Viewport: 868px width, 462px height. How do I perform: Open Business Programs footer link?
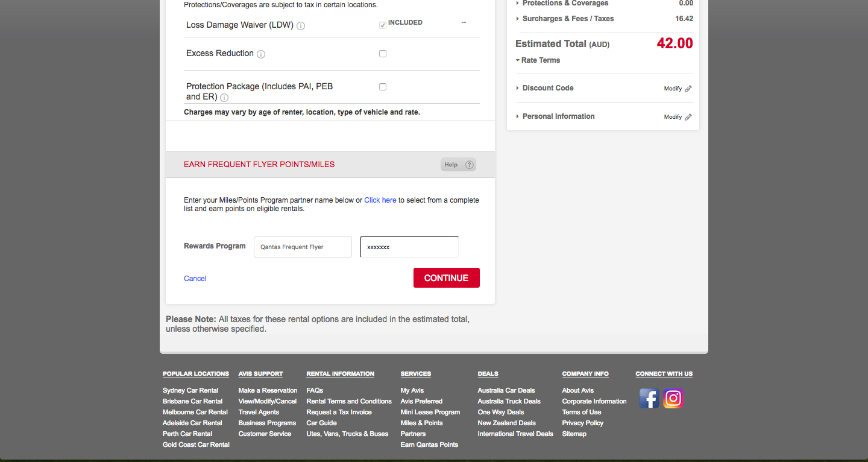(267, 423)
